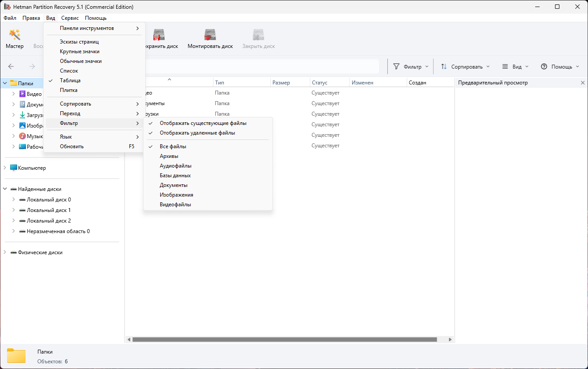
Task: Click the scrollbar right arrow
Action: [450, 340]
